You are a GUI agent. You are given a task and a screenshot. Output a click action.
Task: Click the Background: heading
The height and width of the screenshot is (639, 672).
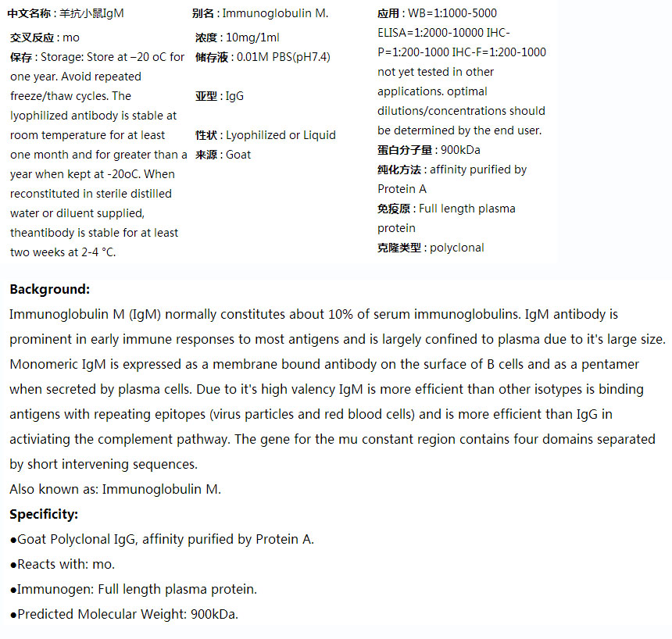coord(50,289)
